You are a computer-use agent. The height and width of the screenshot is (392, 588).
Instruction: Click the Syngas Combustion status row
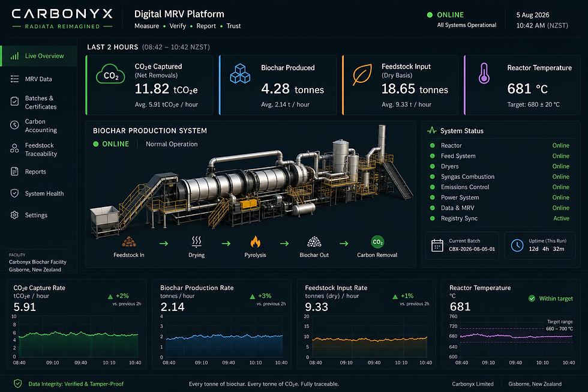click(500, 176)
